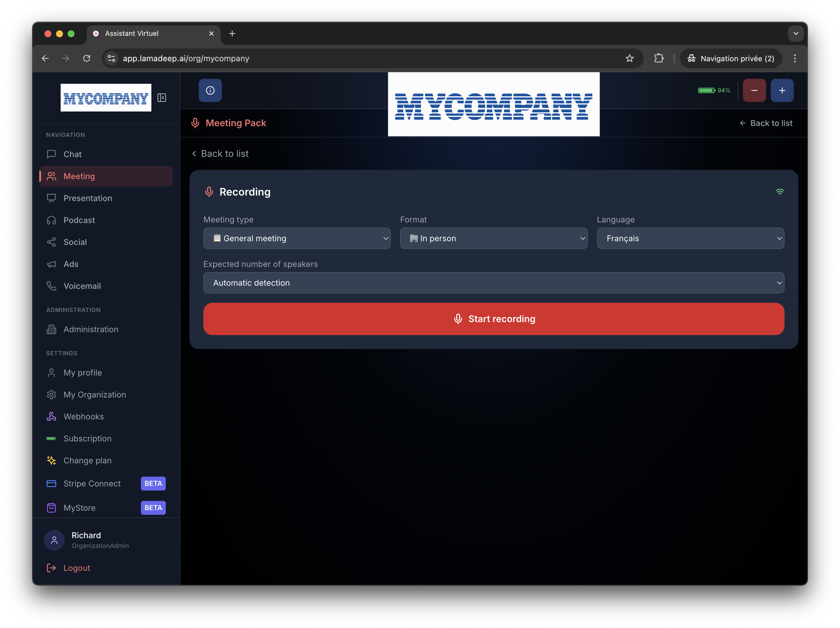840x628 pixels.
Task: Click the info icon button in header
Action: click(x=210, y=90)
